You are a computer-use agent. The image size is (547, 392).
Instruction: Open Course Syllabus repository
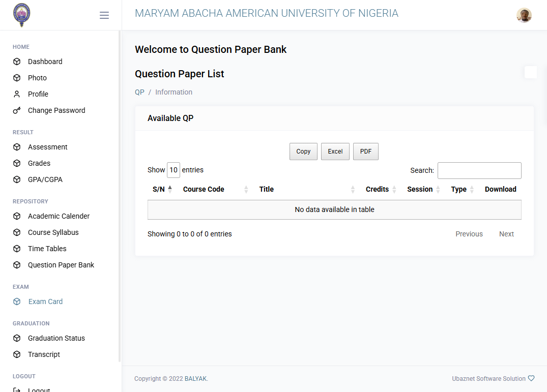point(53,232)
